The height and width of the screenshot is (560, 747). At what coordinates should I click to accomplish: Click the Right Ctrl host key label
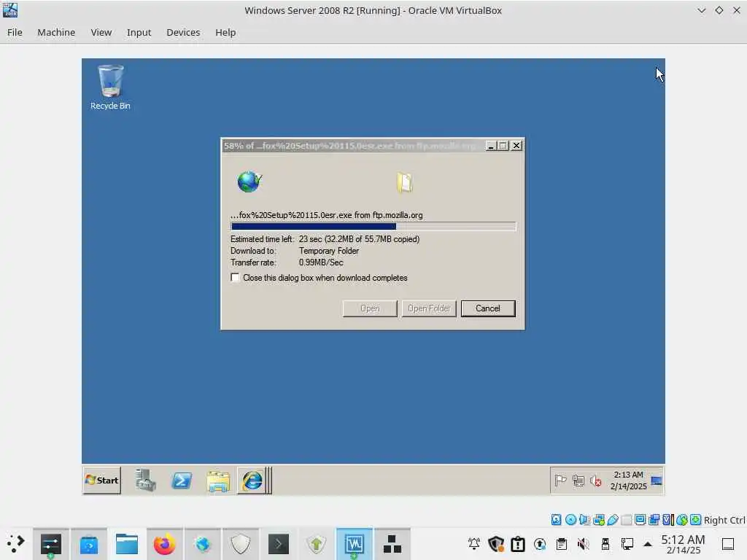click(724, 520)
